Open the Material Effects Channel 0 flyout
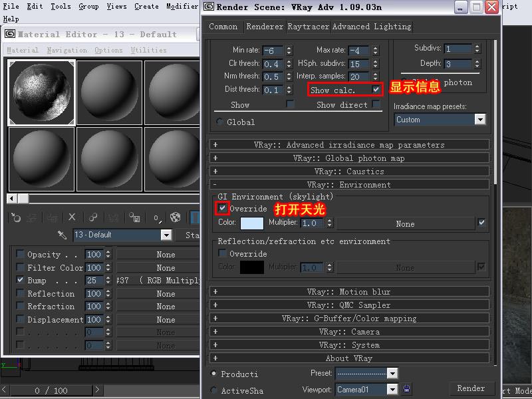Viewport: 532px width, 399px height. coord(157,218)
